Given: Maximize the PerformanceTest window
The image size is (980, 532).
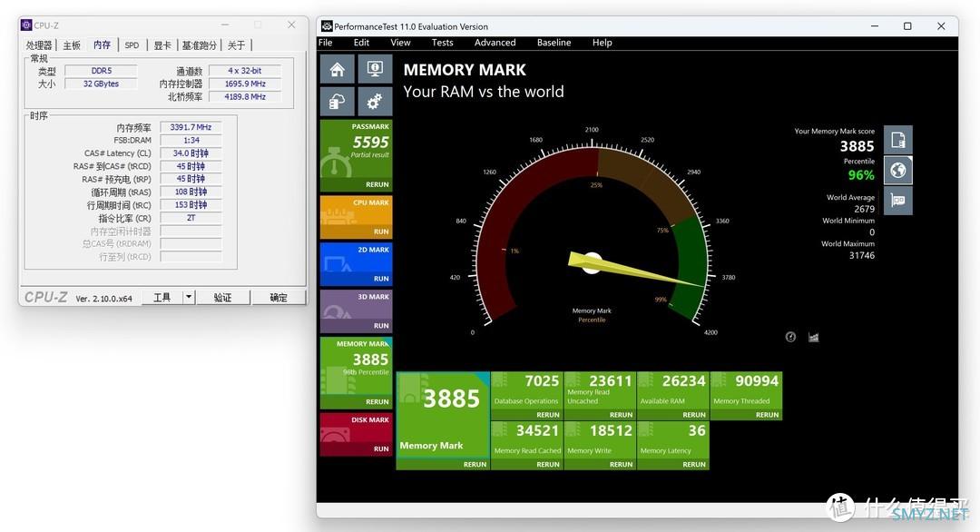Looking at the screenshot, I should point(907,26).
